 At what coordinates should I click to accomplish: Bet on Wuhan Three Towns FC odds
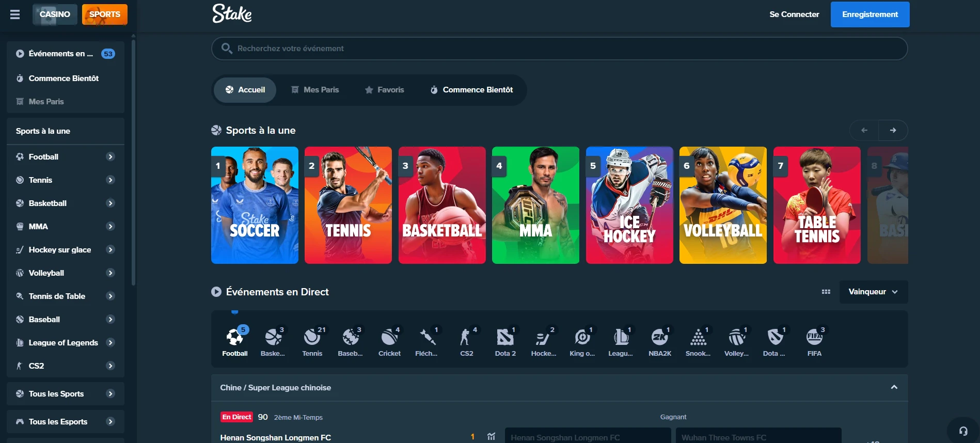pos(758,435)
